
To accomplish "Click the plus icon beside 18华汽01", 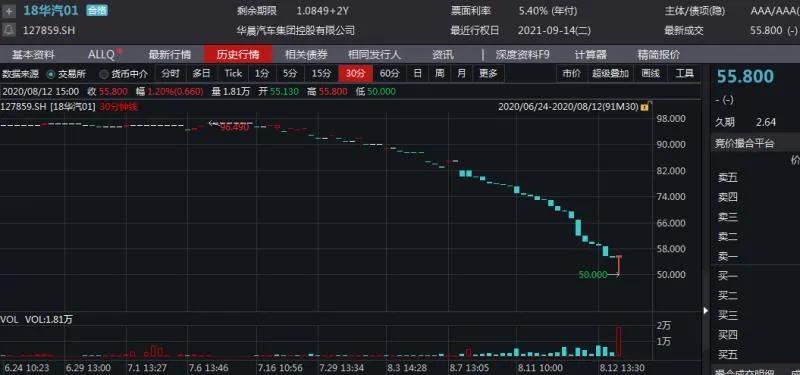I will coord(9,11).
